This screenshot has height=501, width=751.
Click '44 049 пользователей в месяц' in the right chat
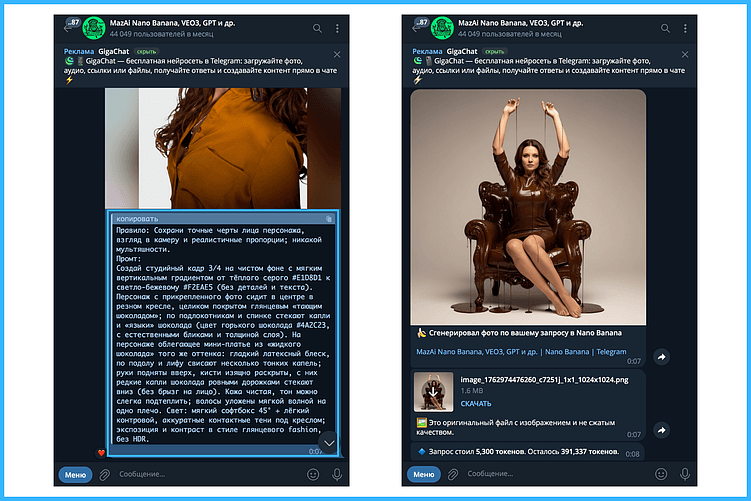coord(510,34)
